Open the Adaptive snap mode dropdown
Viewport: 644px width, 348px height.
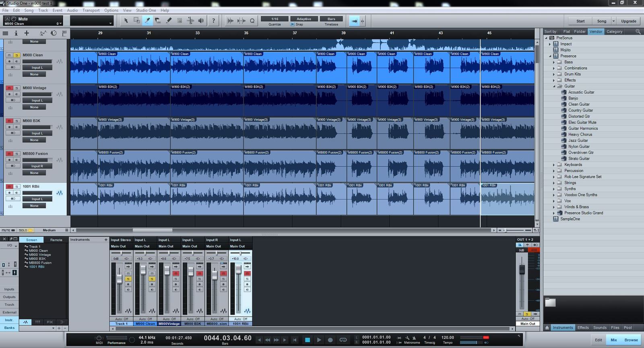[x=304, y=19]
